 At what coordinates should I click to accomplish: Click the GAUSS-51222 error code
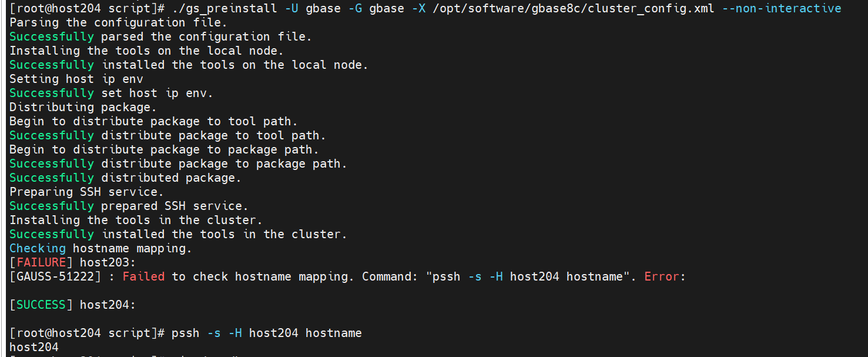(x=52, y=276)
